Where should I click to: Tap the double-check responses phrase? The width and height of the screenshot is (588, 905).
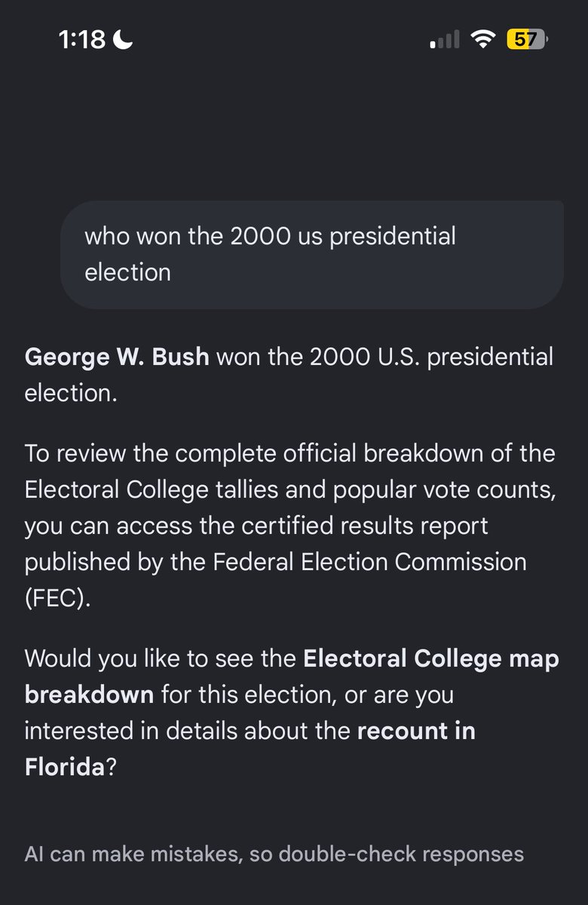tap(401, 854)
